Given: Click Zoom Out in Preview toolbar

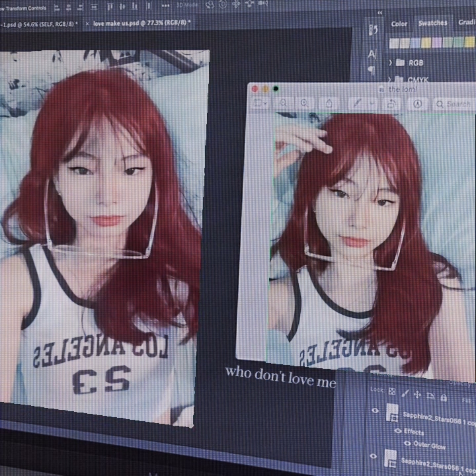Looking at the screenshot, I should (283, 102).
